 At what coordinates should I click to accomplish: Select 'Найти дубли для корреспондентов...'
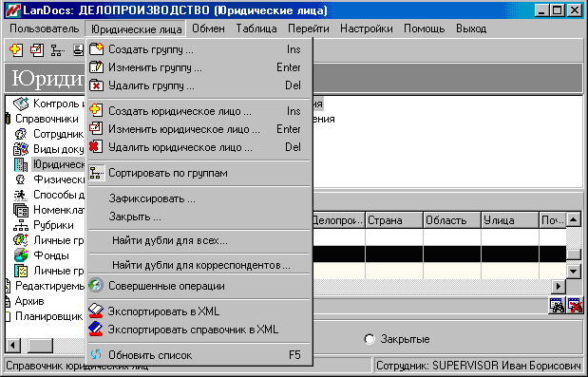(x=199, y=265)
